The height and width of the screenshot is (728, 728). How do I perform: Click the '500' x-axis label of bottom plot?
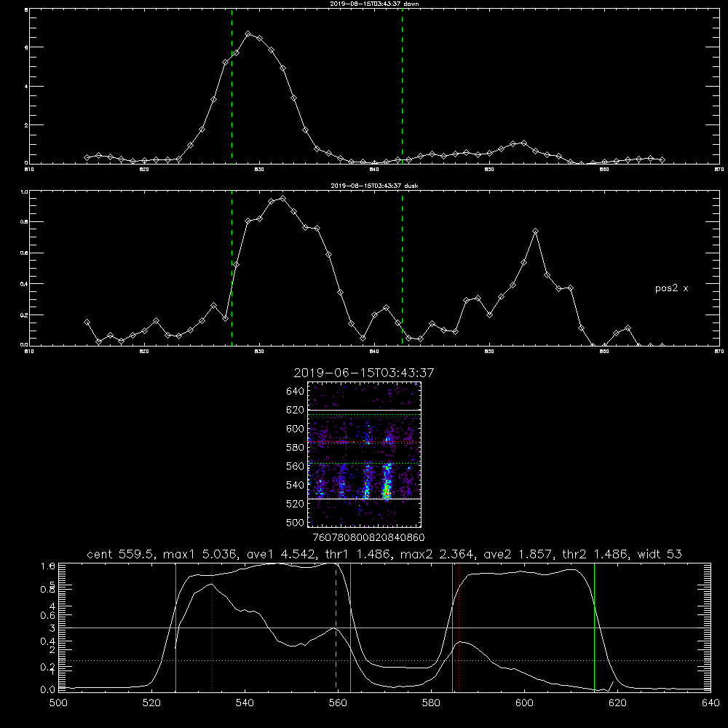point(58,703)
